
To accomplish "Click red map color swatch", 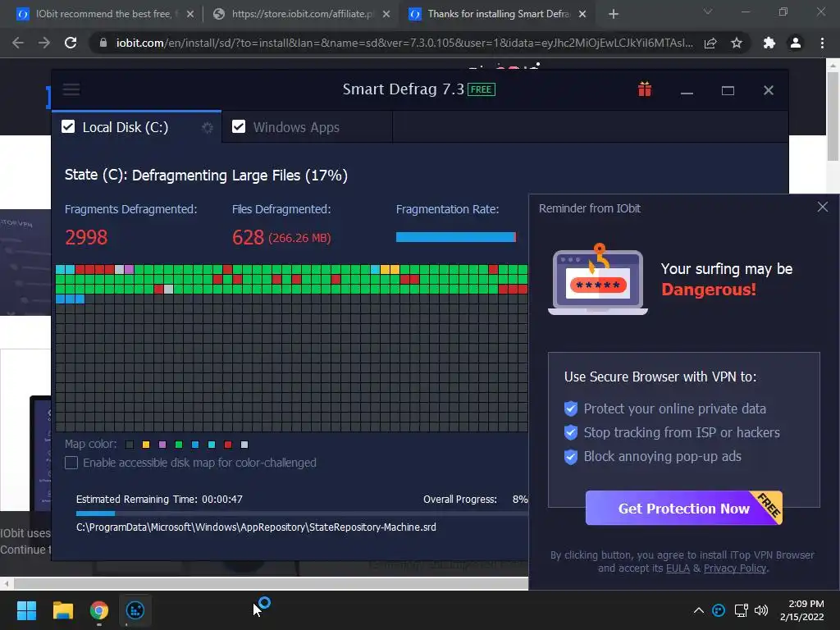I will 228,445.
